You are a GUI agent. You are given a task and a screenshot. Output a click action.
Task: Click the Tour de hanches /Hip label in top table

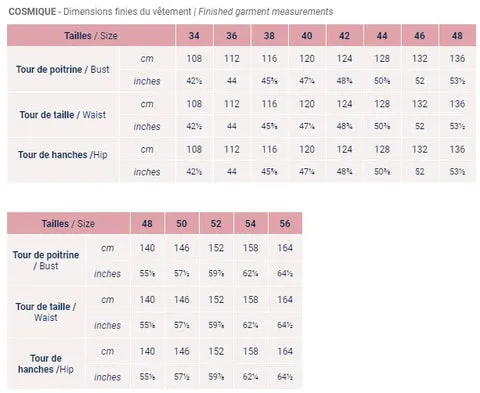coord(63,155)
